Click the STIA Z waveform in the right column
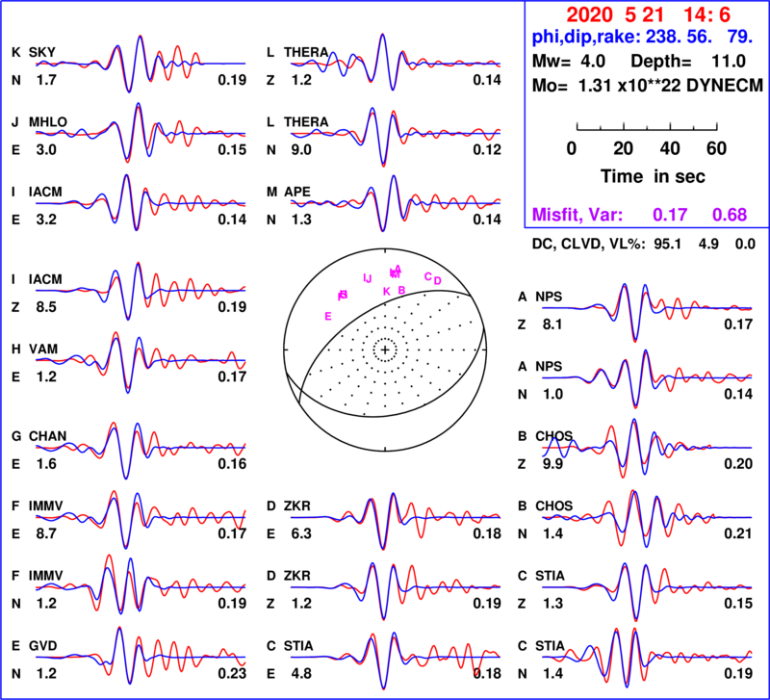770x700 pixels. click(x=647, y=591)
